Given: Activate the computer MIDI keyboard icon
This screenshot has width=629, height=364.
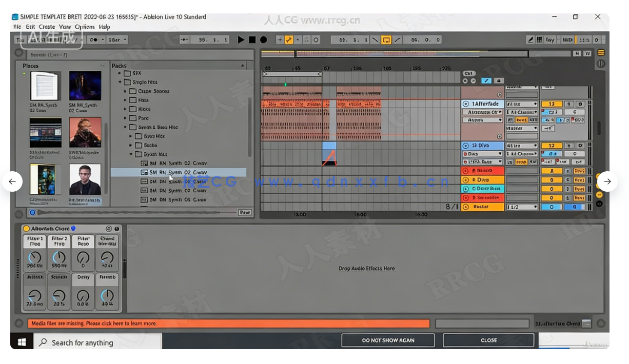Looking at the screenshot, I should click(x=540, y=39).
